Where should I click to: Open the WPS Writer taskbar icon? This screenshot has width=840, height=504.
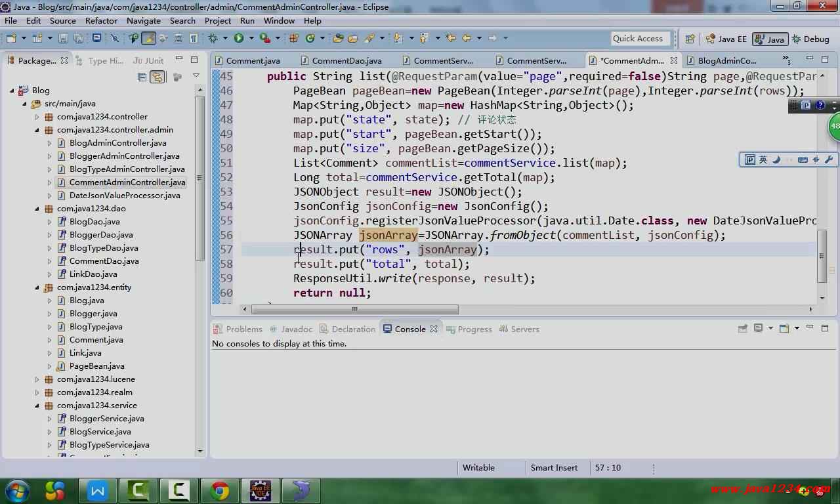pos(98,490)
